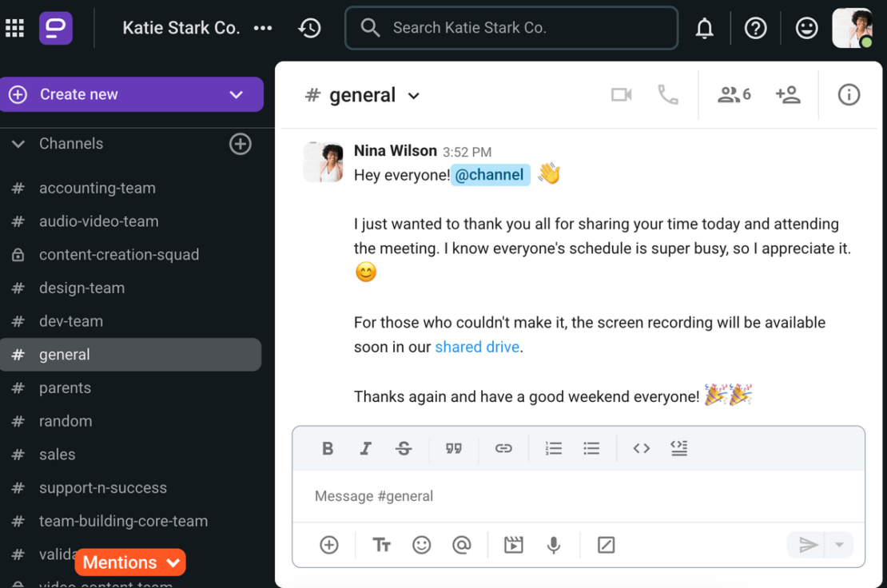Expand the Create new dropdown
The image size is (887, 588).
point(236,94)
